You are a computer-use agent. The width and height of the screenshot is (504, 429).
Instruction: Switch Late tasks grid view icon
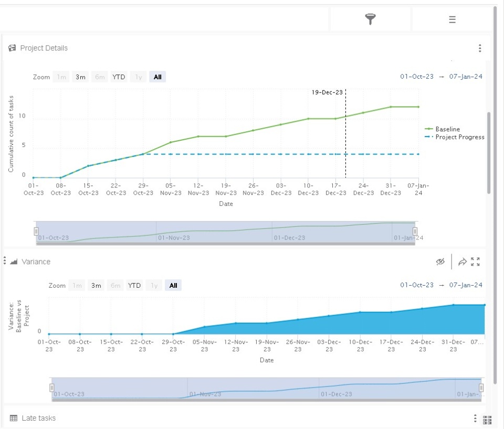pyautogui.click(x=487, y=420)
